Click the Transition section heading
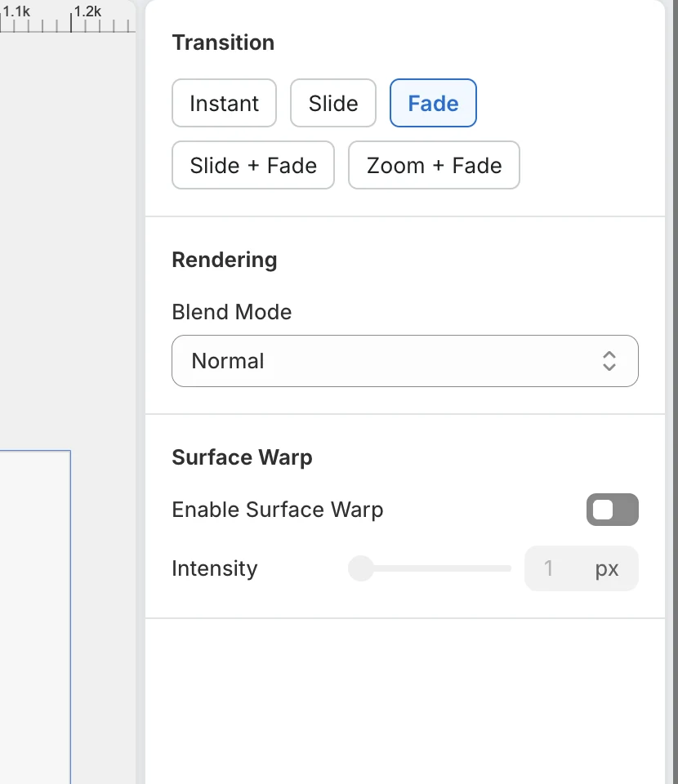Viewport: 678px width, 784px height. 223,42
